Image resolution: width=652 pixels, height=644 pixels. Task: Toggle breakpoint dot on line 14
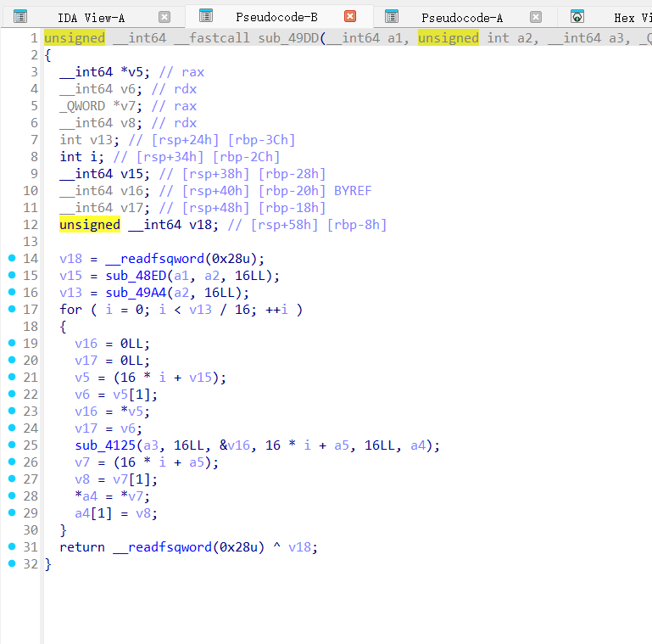pyautogui.click(x=12, y=258)
